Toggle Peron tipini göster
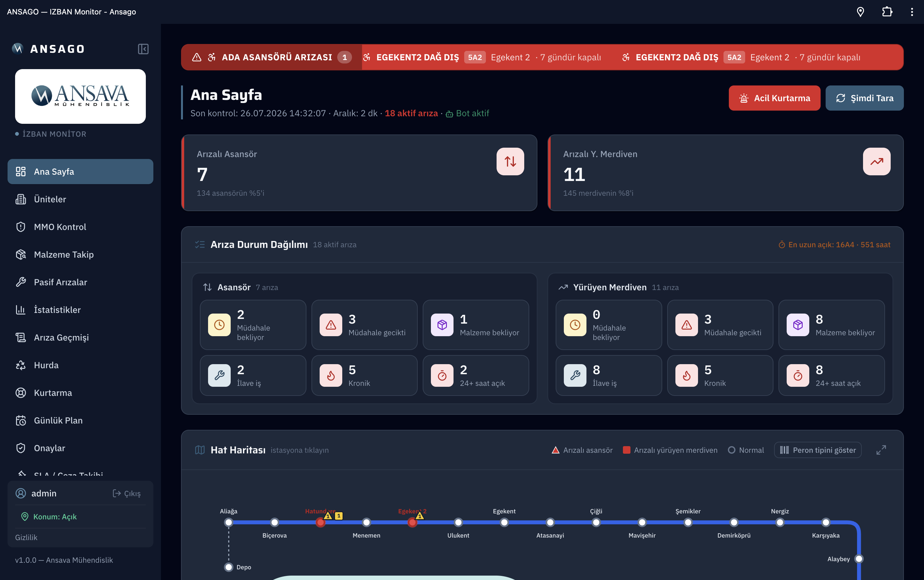 point(817,450)
